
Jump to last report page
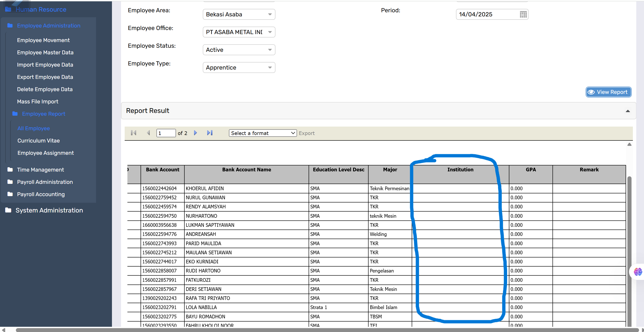coord(210,133)
